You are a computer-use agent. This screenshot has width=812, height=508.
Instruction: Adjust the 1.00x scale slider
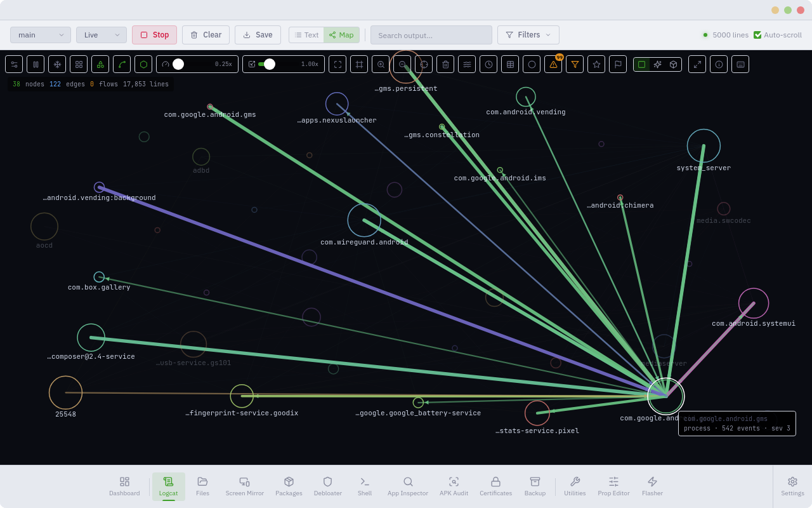[x=284, y=64]
